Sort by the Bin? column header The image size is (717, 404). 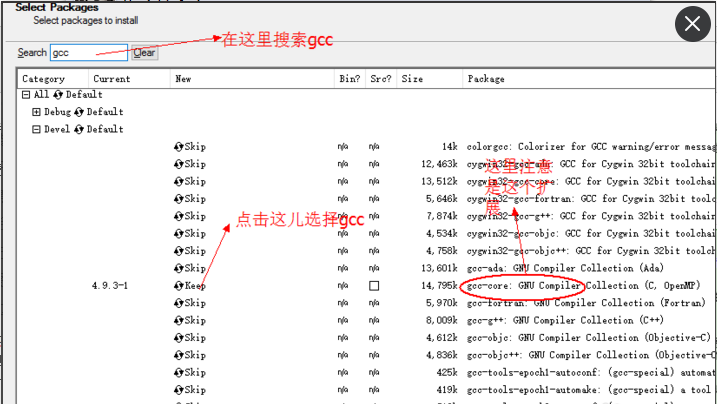(x=350, y=79)
